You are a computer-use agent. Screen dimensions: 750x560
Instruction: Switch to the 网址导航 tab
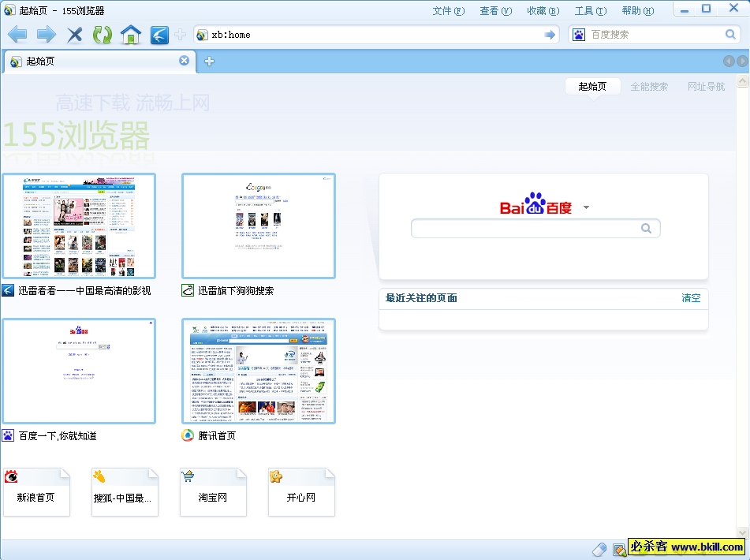706,87
